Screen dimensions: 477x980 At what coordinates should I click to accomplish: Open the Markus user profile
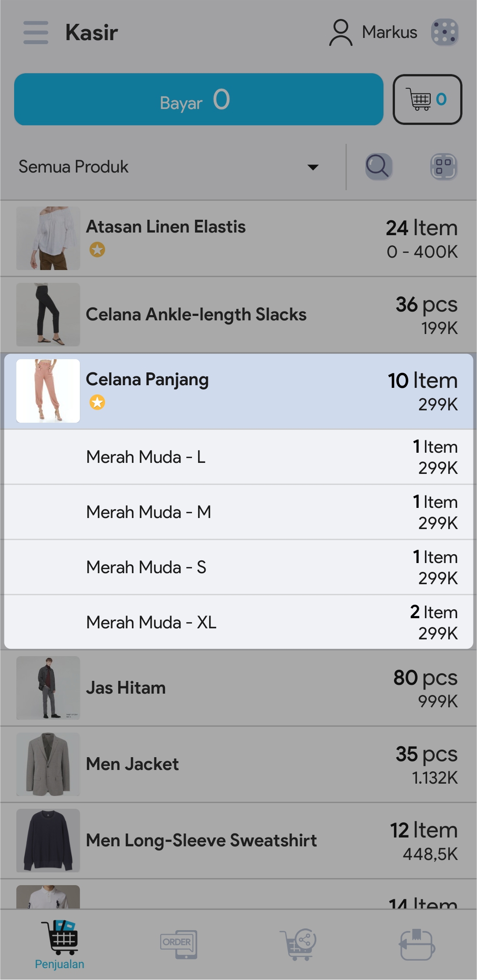[x=373, y=33]
